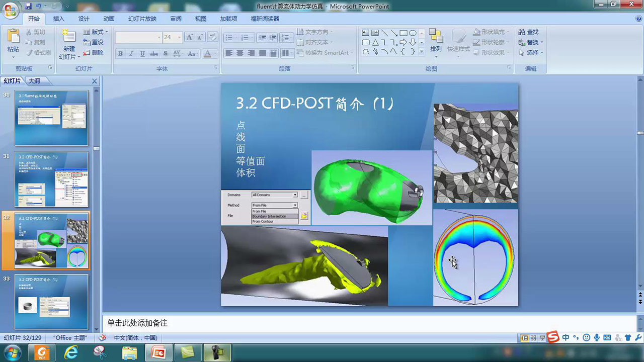Viewport: 644px width, 362px height.
Task: Click spell check icon in status bar
Action: (x=103, y=338)
